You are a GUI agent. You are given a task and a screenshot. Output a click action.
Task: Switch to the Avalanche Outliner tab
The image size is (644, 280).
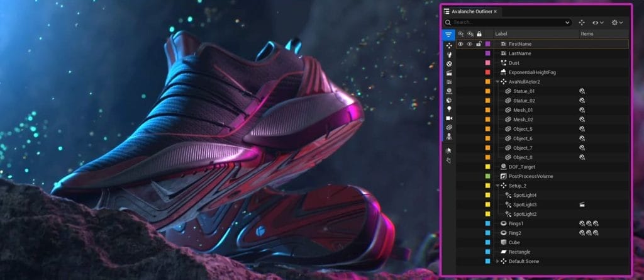click(470, 11)
